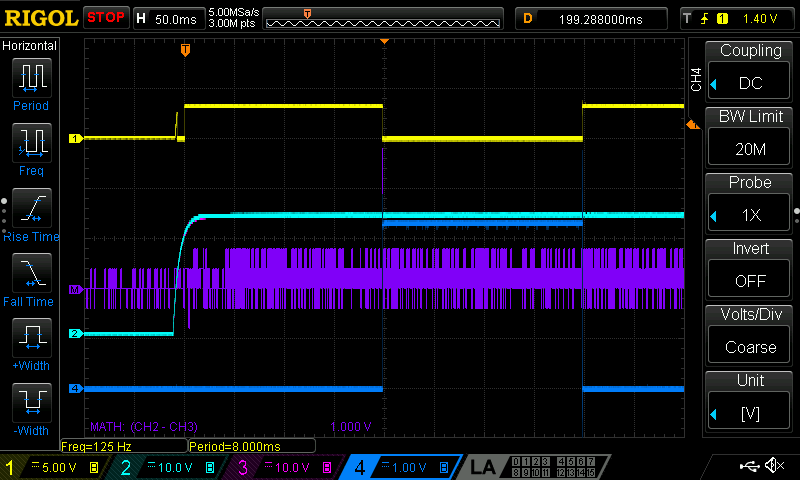Click the trigger rising edge icon
800x480 pixels.
tap(705, 19)
